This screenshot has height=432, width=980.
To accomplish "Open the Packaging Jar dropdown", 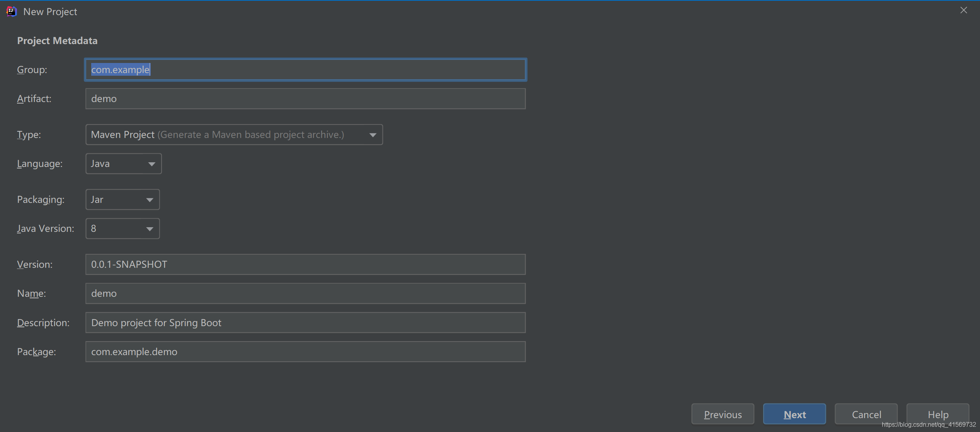I will tap(150, 200).
